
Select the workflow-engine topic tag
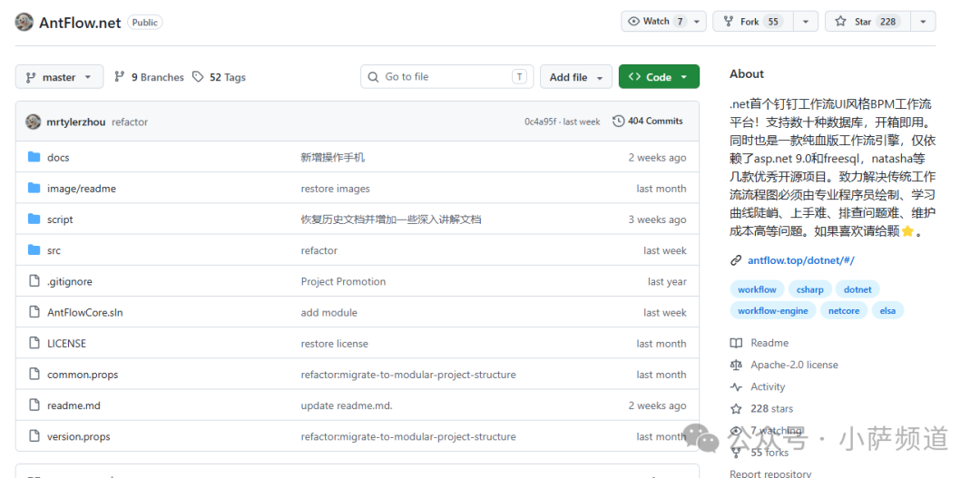pyautogui.click(x=772, y=310)
